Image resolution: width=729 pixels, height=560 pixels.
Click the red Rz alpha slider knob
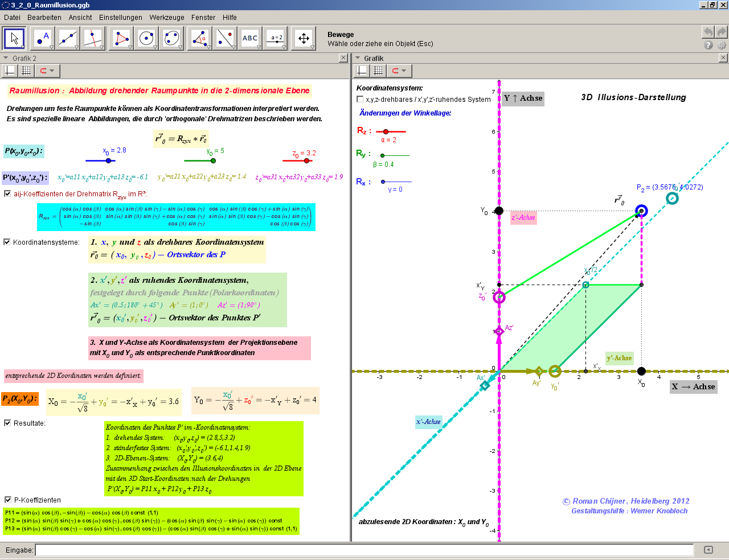pyautogui.click(x=386, y=131)
